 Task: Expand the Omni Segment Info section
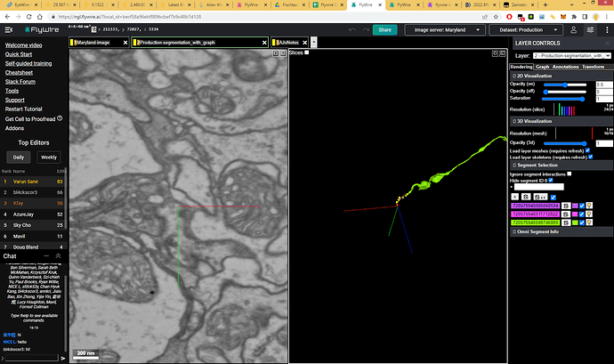coord(561,231)
